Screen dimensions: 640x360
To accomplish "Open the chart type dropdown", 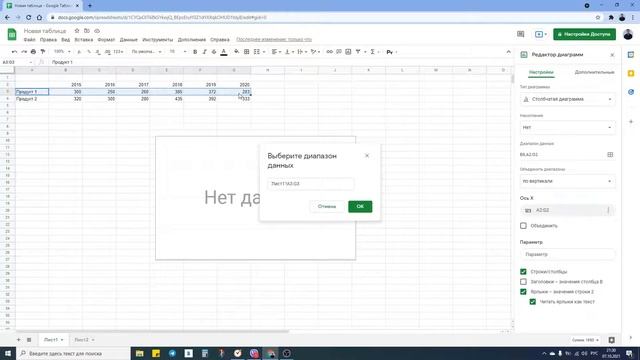I will tap(568, 99).
